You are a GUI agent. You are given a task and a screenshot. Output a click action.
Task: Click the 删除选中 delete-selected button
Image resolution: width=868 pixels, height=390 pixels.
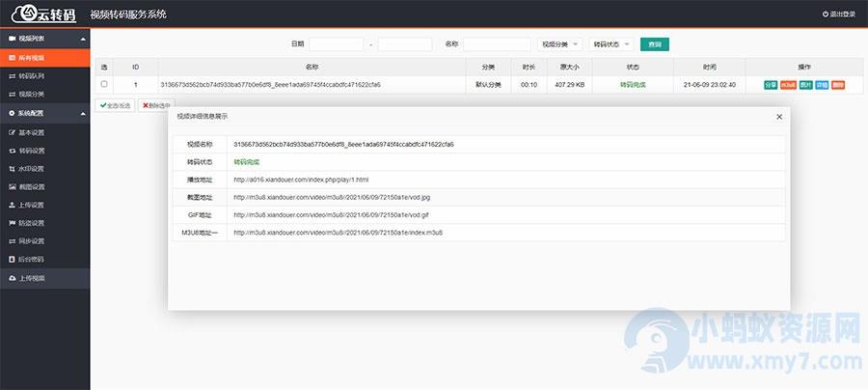click(156, 105)
